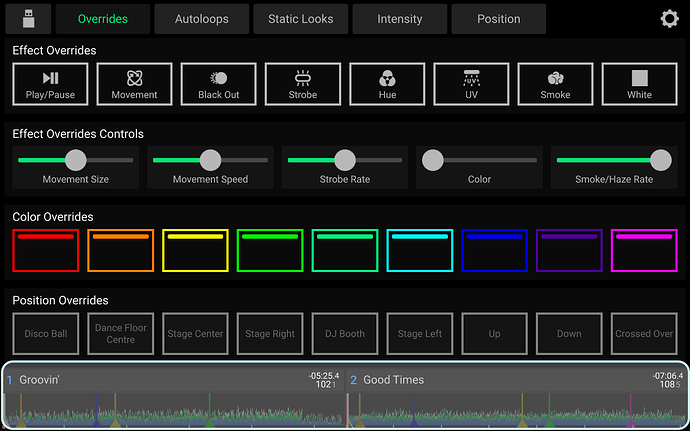Activate the Hue effect override
The height and width of the screenshot is (431, 690).
(x=387, y=84)
